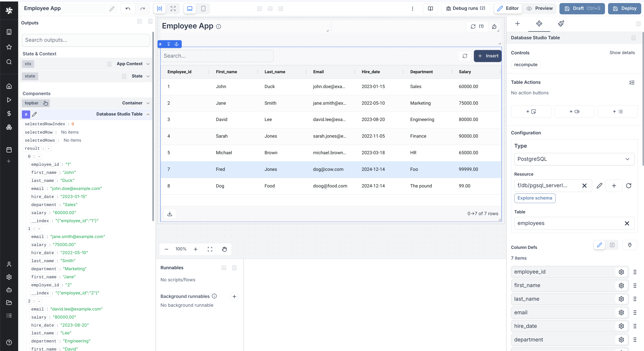The width and height of the screenshot is (644, 351).
Task: Click the Search outputs field
Action: [x=86, y=40]
